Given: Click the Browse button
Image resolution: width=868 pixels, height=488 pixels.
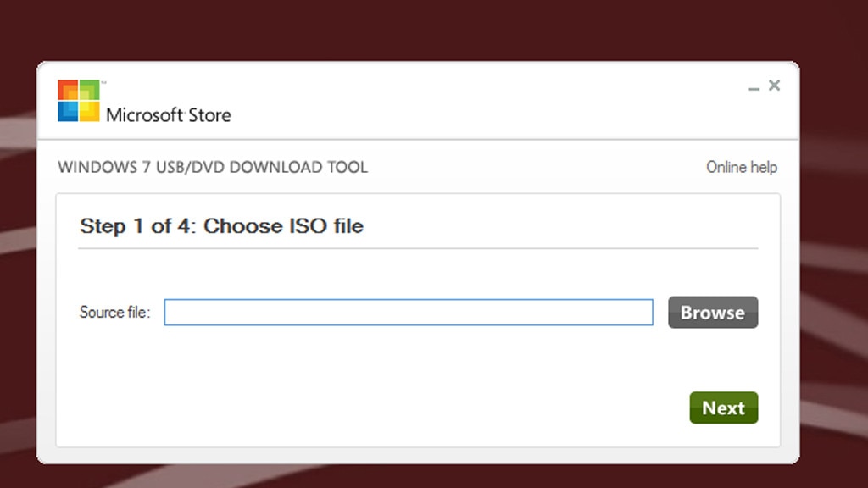Looking at the screenshot, I should coord(712,313).
